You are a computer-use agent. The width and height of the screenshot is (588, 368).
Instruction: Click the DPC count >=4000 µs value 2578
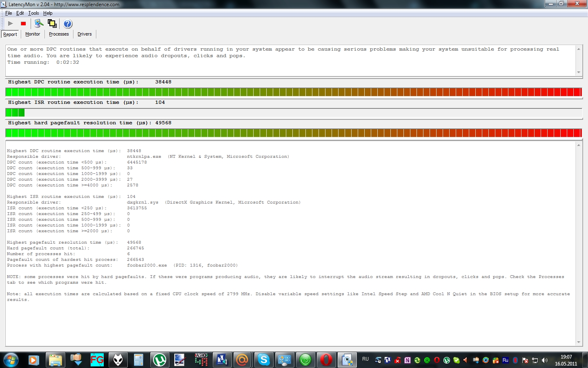pyautogui.click(x=132, y=185)
